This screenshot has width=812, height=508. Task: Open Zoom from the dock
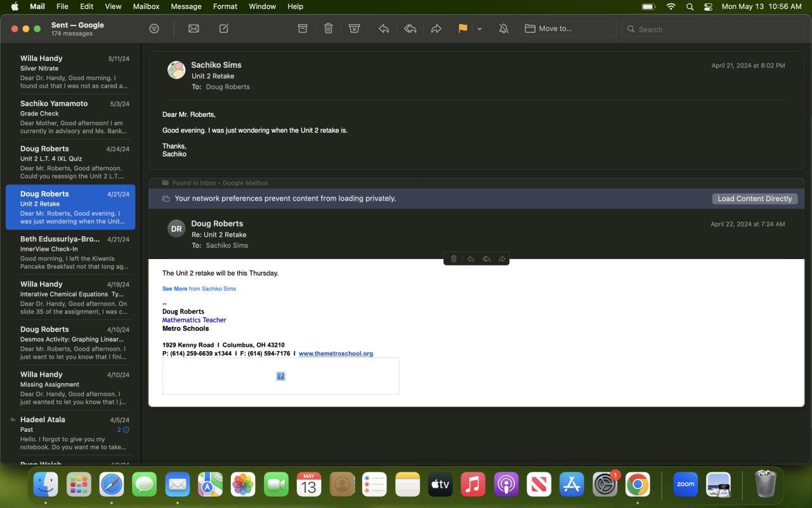685,485
